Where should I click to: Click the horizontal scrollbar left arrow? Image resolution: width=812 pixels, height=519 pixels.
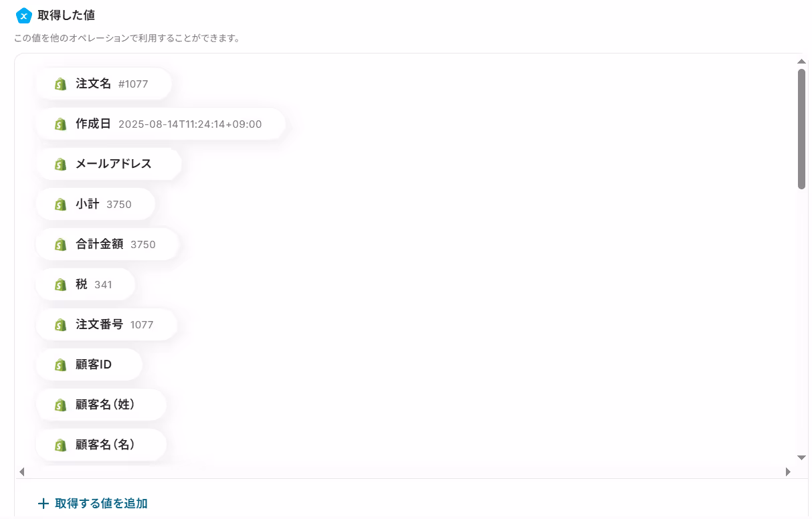tap(22, 472)
